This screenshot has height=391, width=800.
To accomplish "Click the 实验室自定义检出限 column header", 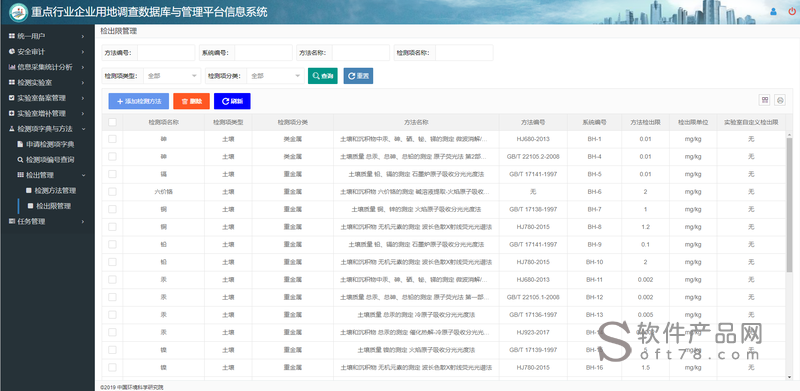I will [x=751, y=122].
